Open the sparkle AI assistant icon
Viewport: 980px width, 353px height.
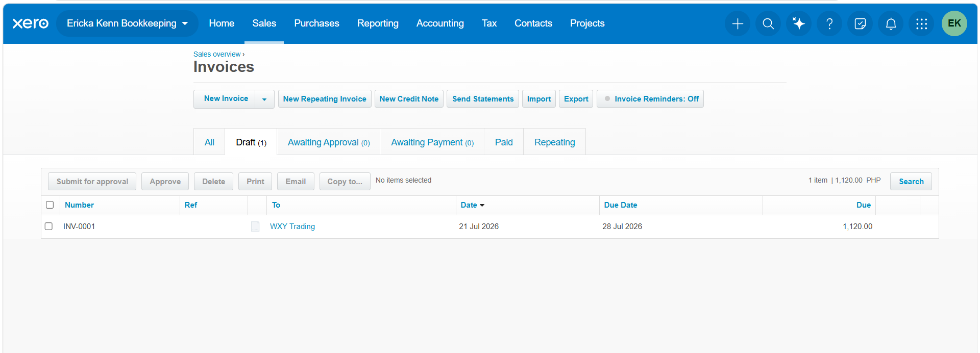click(x=799, y=23)
